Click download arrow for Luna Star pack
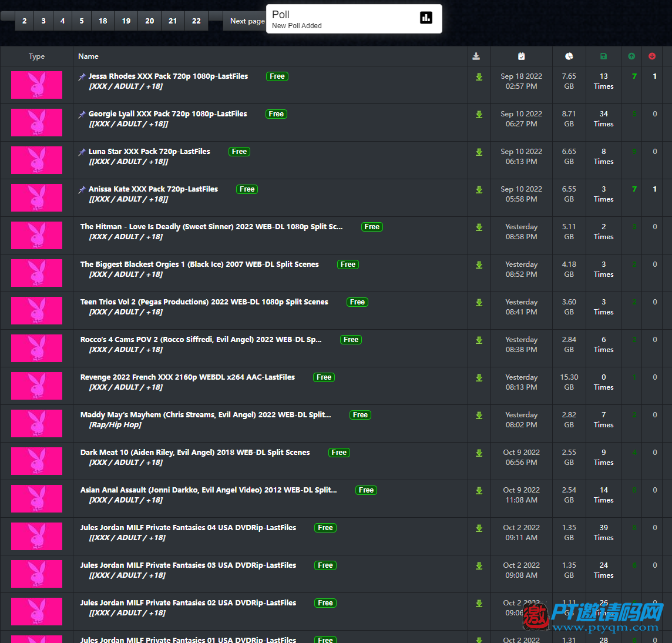 (479, 152)
